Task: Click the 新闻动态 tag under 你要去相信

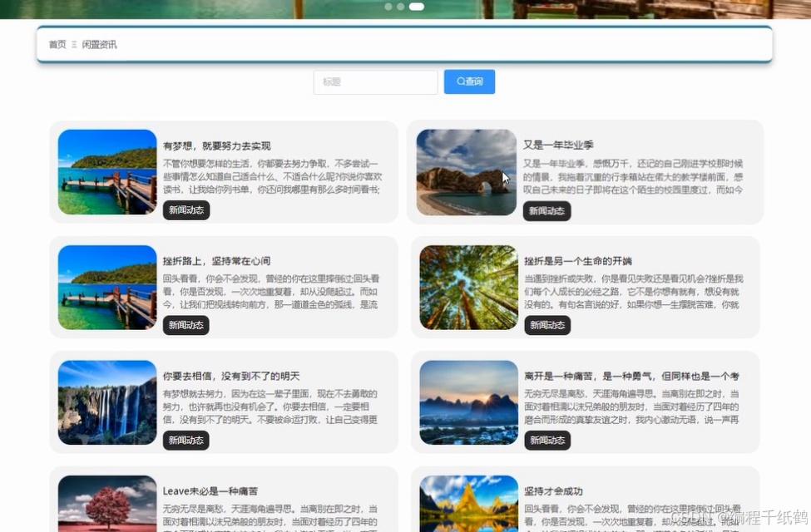Action: pyautogui.click(x=186, y=441)
